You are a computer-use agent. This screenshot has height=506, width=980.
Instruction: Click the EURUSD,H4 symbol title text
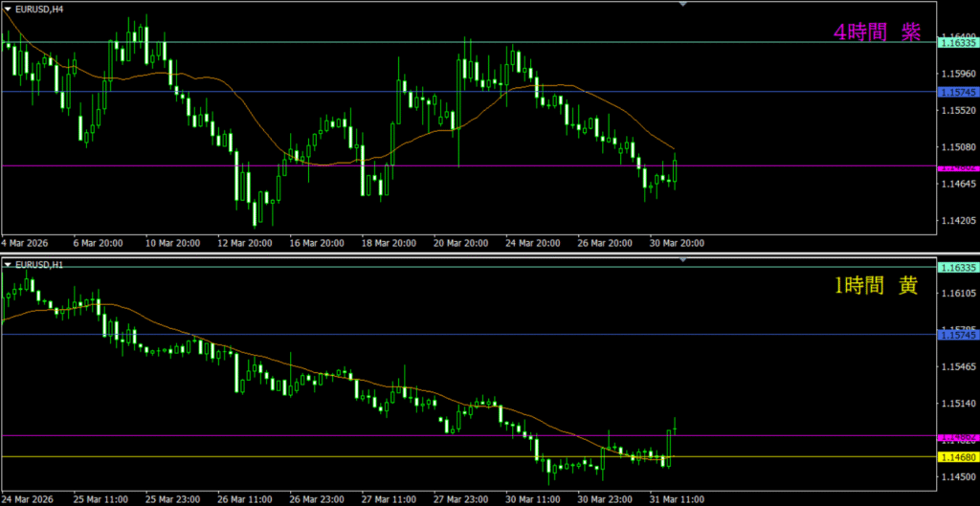[x=39, y=9]
